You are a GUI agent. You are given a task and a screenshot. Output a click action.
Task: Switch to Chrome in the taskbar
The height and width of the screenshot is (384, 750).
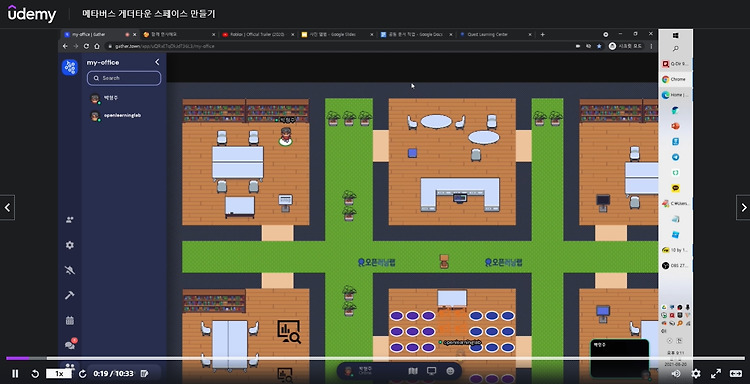674,79
